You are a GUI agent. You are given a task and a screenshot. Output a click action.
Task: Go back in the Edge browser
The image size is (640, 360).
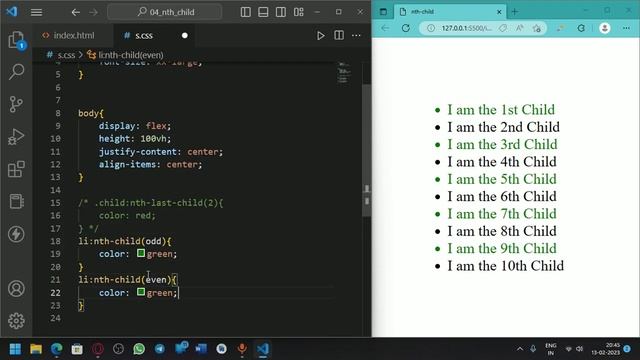pos(385,28)
